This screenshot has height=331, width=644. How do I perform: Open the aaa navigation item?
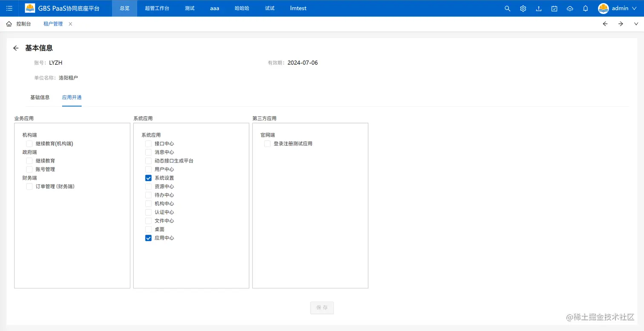(215, 9)
